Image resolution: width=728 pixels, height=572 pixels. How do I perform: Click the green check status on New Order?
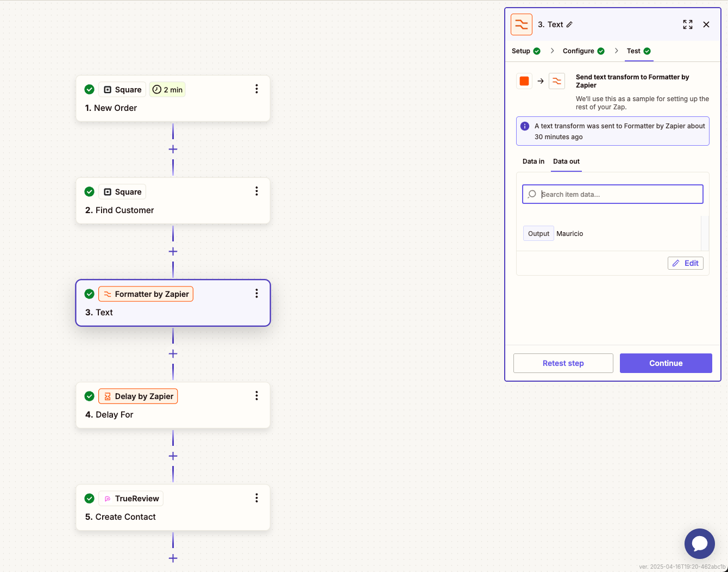coord(90,90)
